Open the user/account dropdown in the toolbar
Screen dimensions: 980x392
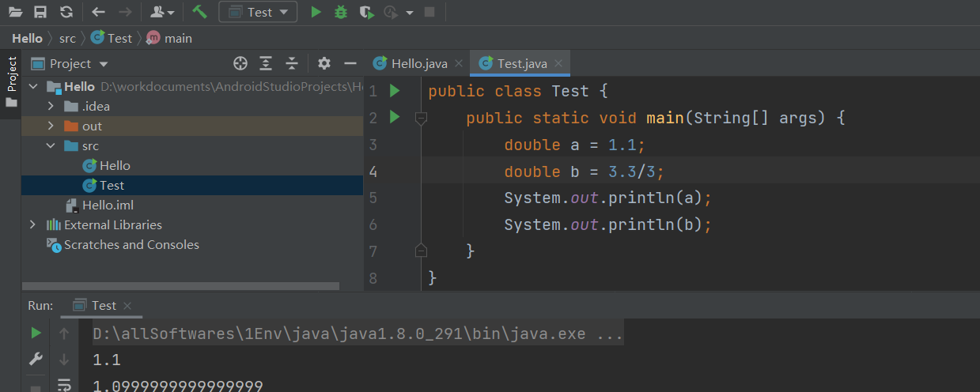162,12
